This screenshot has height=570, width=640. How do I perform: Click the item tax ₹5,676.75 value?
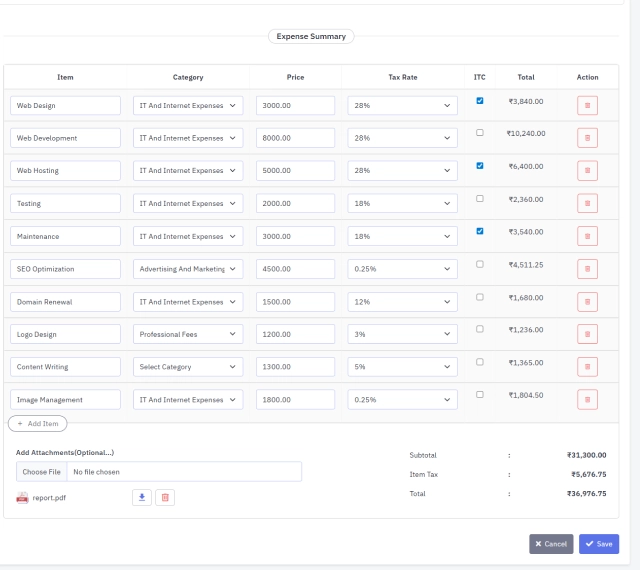pos(589,474)
